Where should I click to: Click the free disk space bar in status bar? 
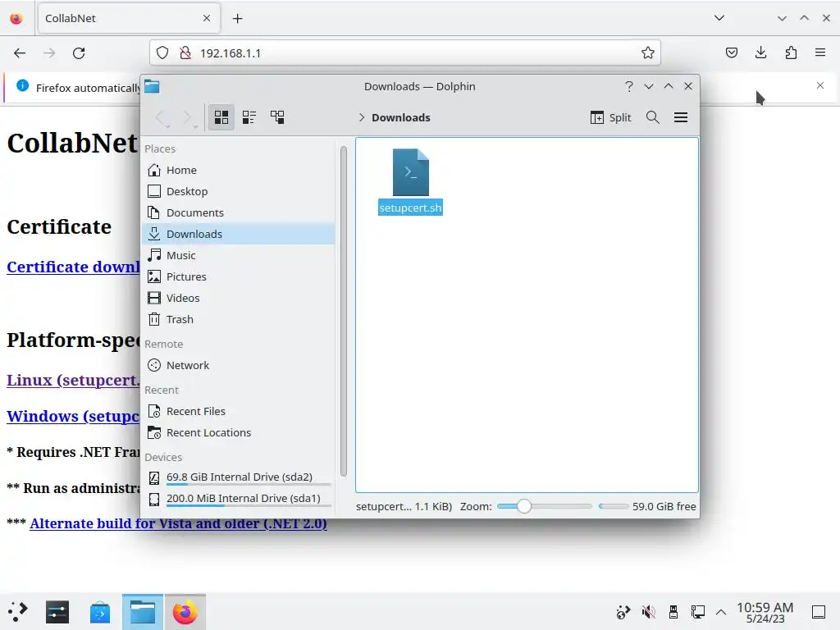tap(614, 506)
